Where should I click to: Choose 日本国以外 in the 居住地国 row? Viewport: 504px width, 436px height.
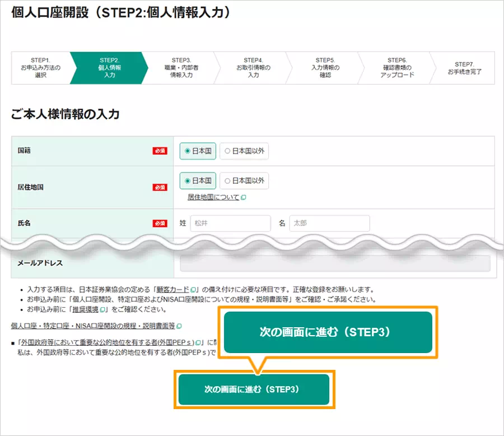click(244, 181)
